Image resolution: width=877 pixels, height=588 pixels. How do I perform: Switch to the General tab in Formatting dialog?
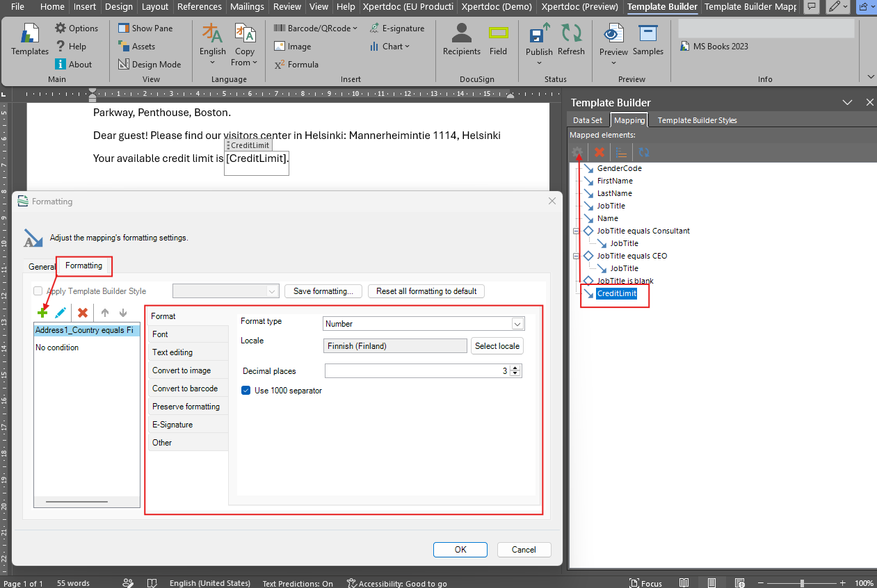[42, 267]
